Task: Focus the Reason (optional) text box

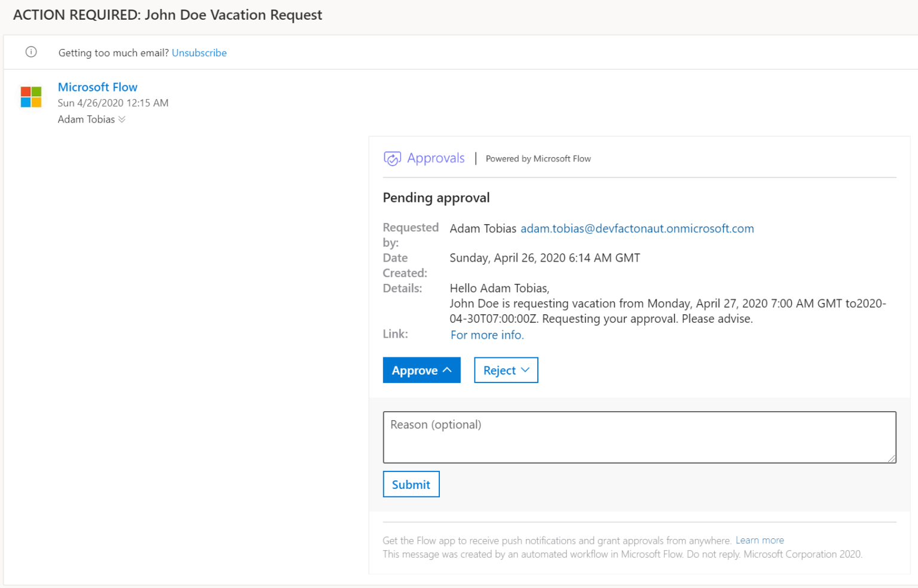Action: 639,437
